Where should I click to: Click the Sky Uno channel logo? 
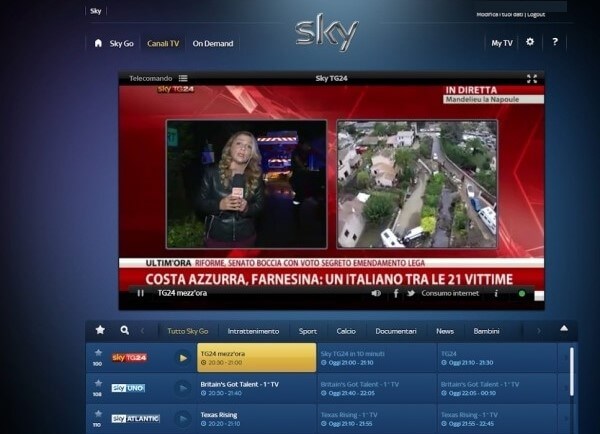[128, 388]
